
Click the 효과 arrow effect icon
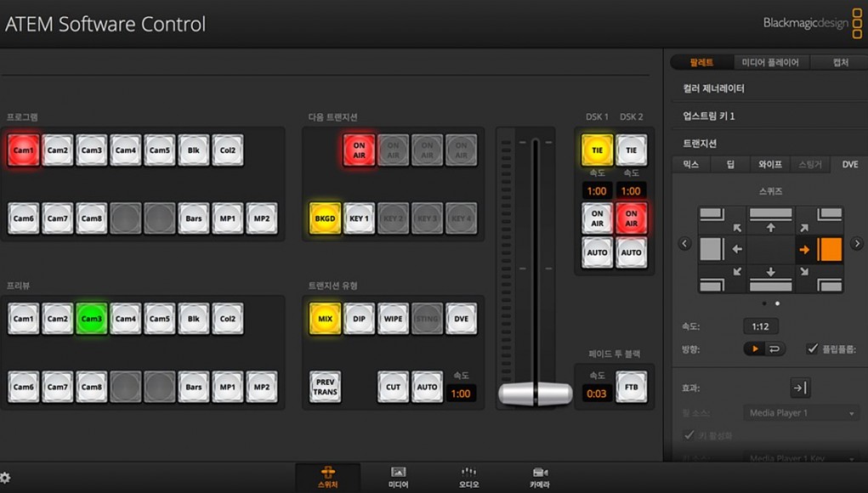[x=800, y=388]
